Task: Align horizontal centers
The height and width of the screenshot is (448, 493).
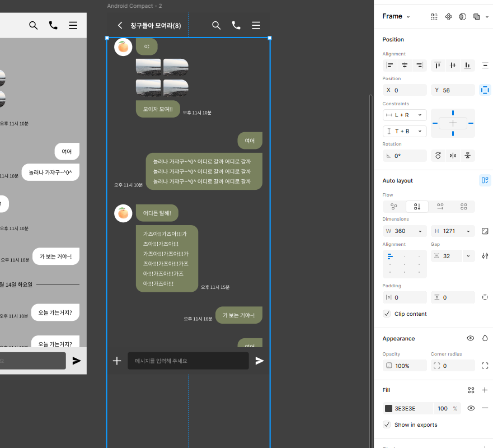Action: [x=405, y=65]
